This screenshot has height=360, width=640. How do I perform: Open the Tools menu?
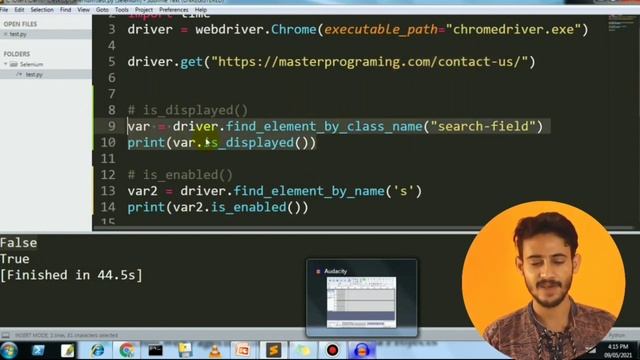click(122, 9)
